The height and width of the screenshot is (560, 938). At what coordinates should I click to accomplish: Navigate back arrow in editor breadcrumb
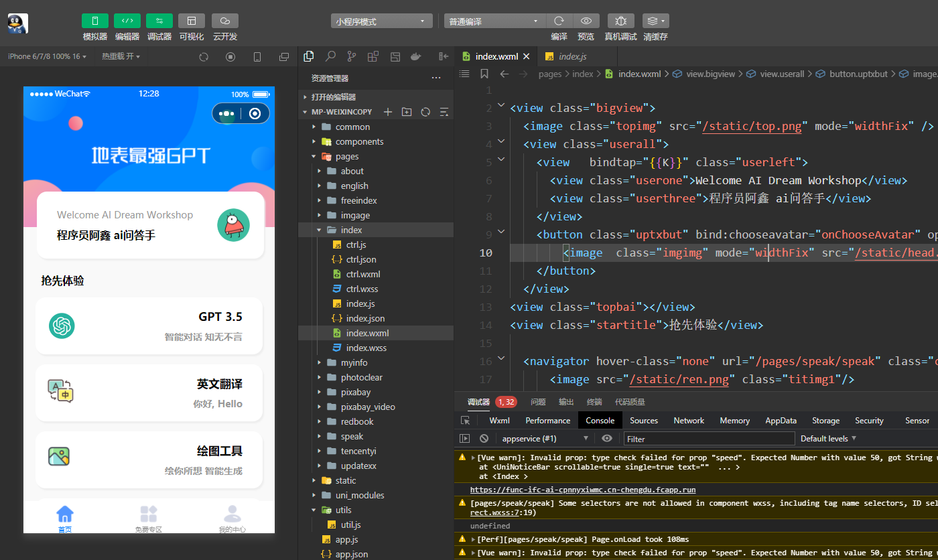pos(505,74)
